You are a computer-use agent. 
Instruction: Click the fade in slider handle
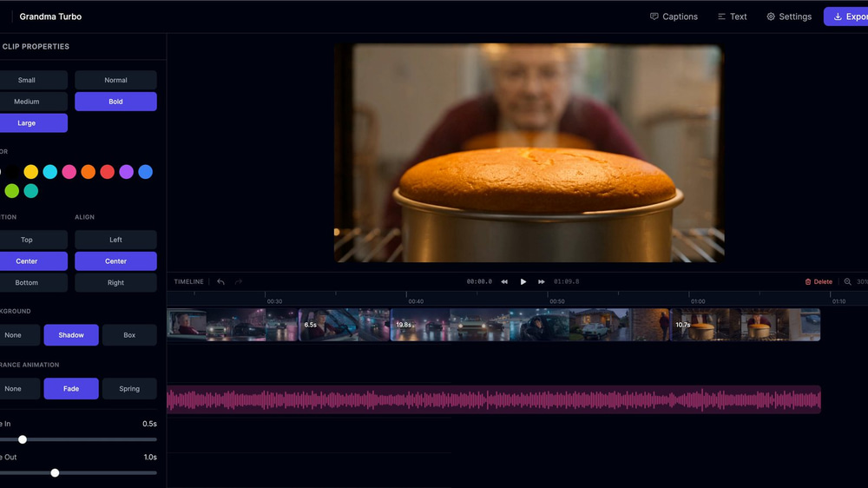(x=23, y=439)
